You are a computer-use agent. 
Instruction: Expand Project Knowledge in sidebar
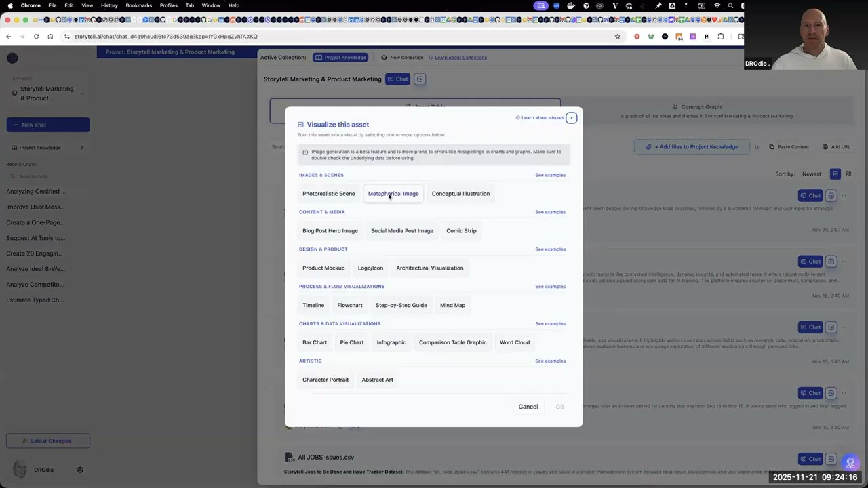tap(48, 148)
